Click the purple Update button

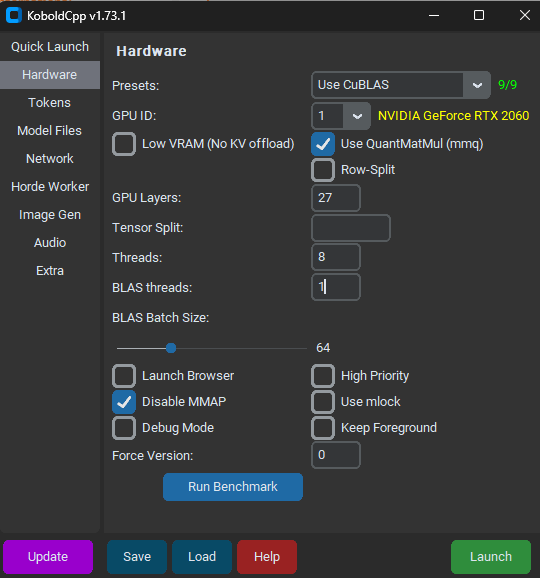pyautogui.click(x=48, y=557)
